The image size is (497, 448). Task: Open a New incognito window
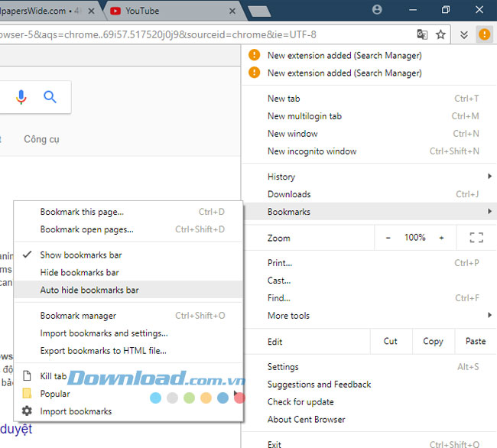(369, 151)
